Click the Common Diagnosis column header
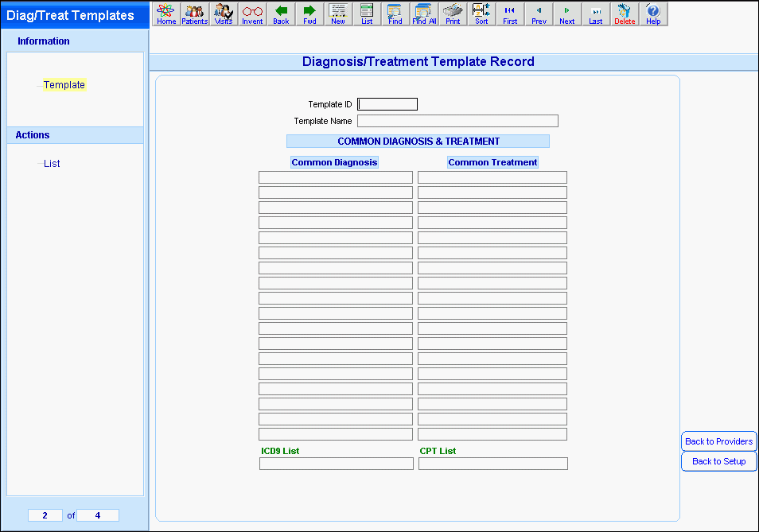 click(334, 162)
